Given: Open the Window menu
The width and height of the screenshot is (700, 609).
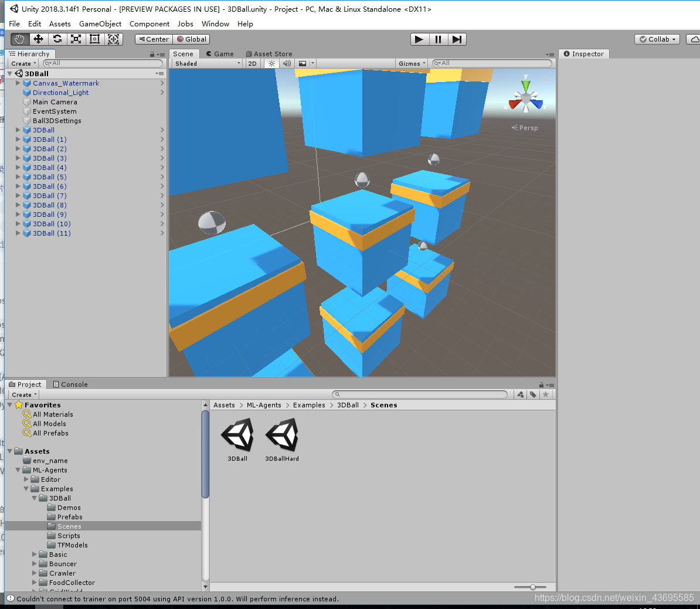Looking at the screenshot, I should (x=215, y=23).
